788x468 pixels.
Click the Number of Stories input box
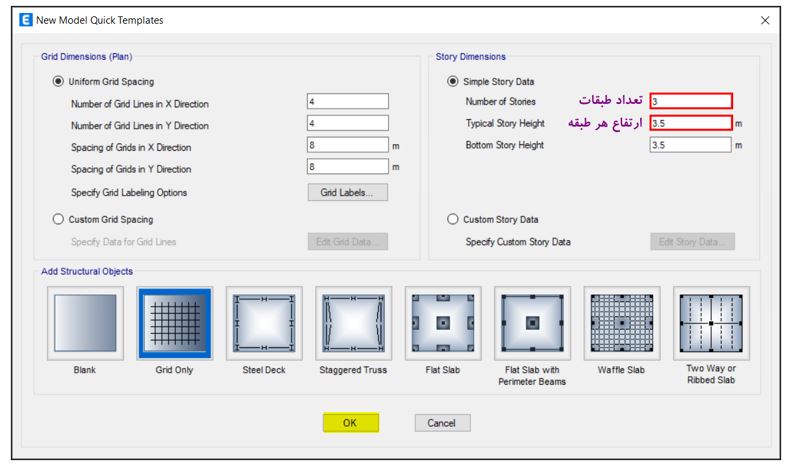pos(691,101)
